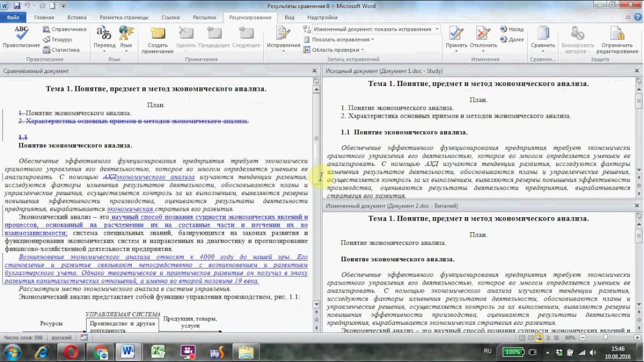
Task: Switch to Web Layout view
Action: point(539,338)
